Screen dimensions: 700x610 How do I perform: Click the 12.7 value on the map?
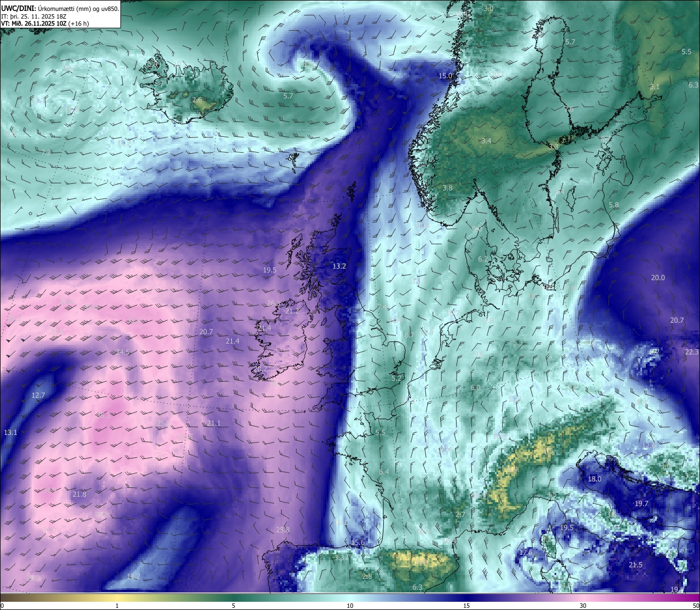tap(38, 395)
